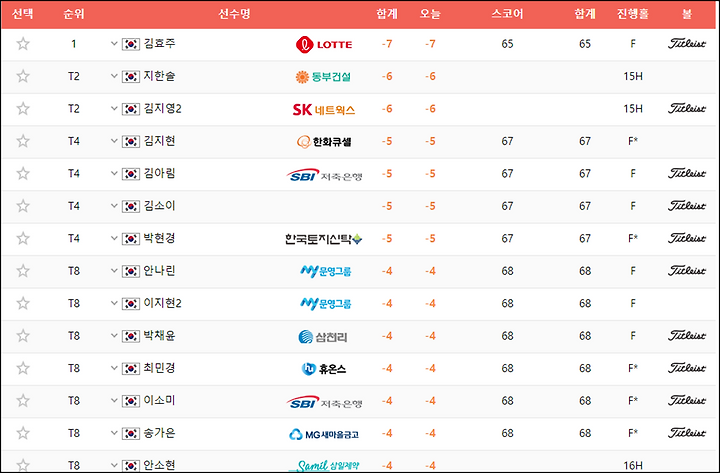Image resolution: width=720 pixels, height=473 pixels.
Task: Click SBI저축은행 logo in 김아림 row
Action: (324, 175)
